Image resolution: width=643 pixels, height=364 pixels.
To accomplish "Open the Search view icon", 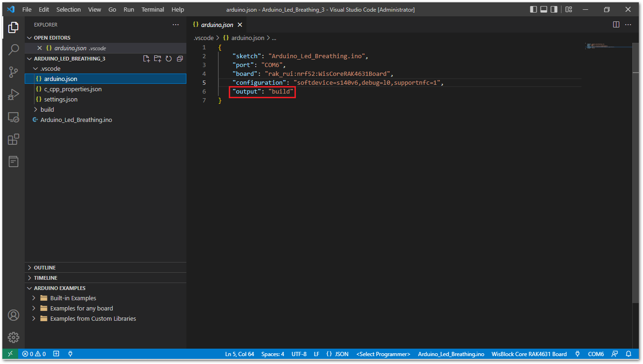I will click(x=14, y=50).
